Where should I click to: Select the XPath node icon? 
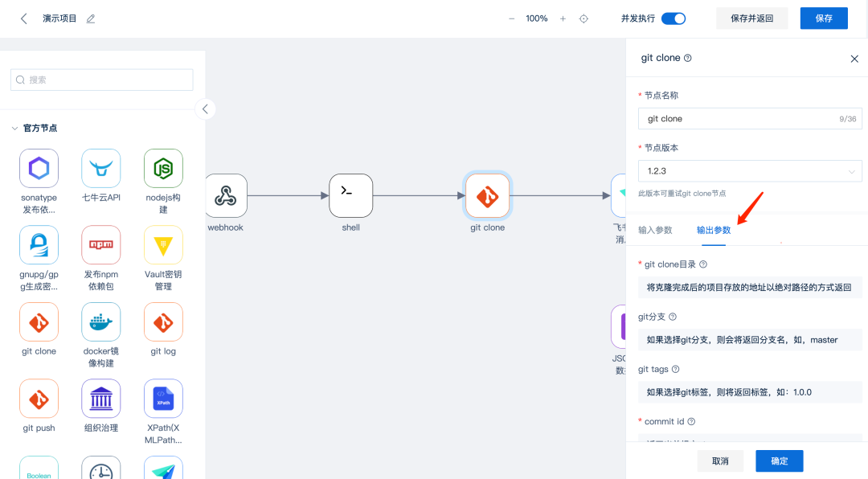(163, 398)
